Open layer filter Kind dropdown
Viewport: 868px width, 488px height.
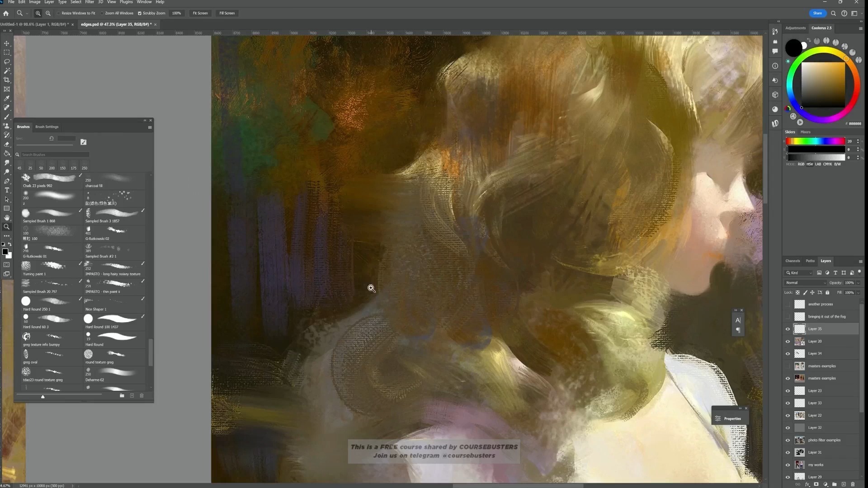pyautogui.click(x=799, y=273)
